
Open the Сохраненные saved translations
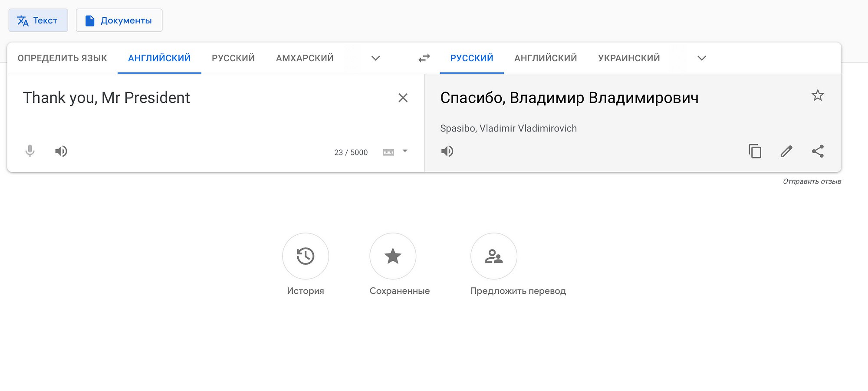393,256
